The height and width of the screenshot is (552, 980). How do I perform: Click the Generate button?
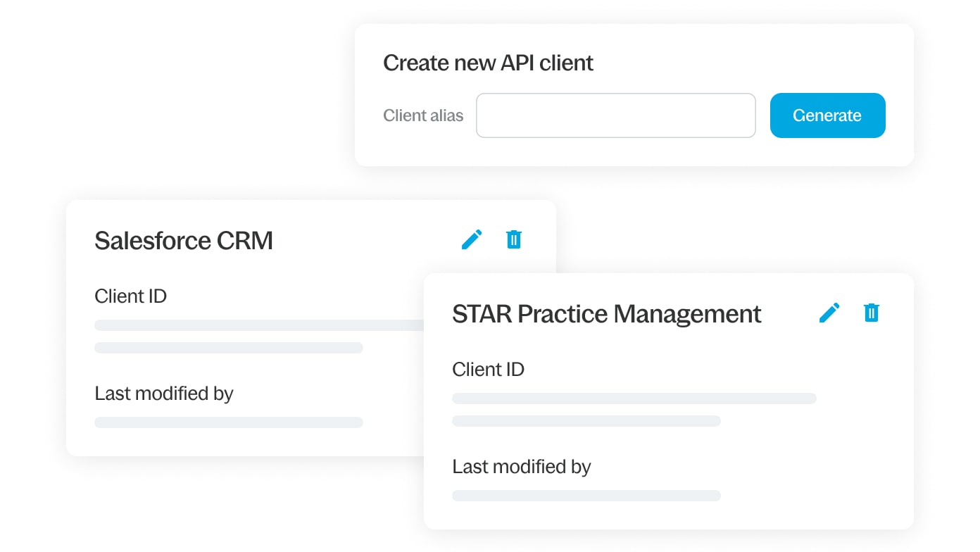827,115
